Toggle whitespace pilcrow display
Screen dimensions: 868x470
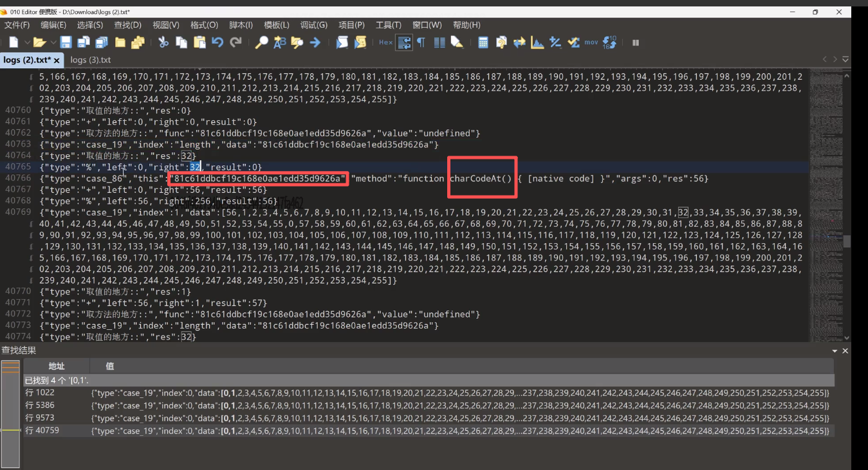(x=421, y=42)
